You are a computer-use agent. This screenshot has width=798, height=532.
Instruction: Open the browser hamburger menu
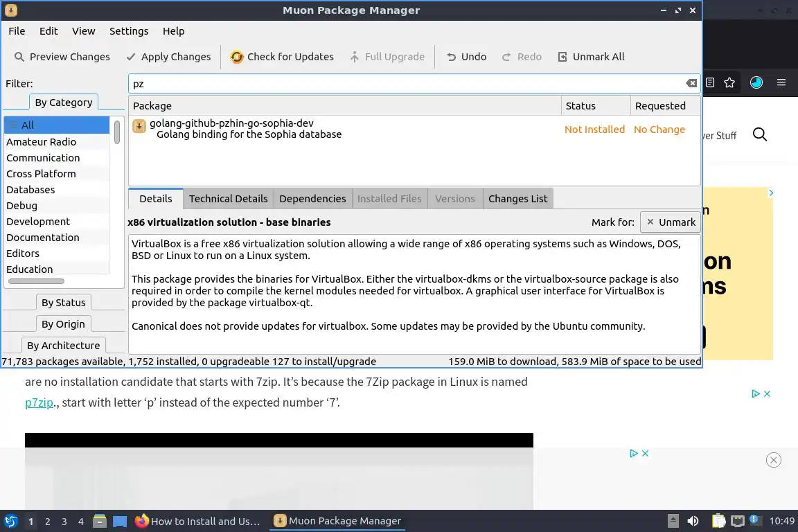point(781,82)
